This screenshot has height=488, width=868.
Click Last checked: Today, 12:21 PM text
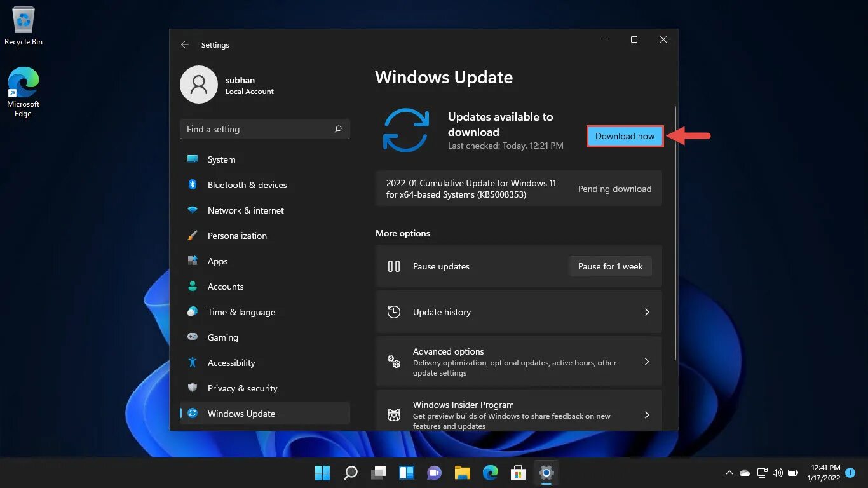pyautogui.click(x=506, y=146)
